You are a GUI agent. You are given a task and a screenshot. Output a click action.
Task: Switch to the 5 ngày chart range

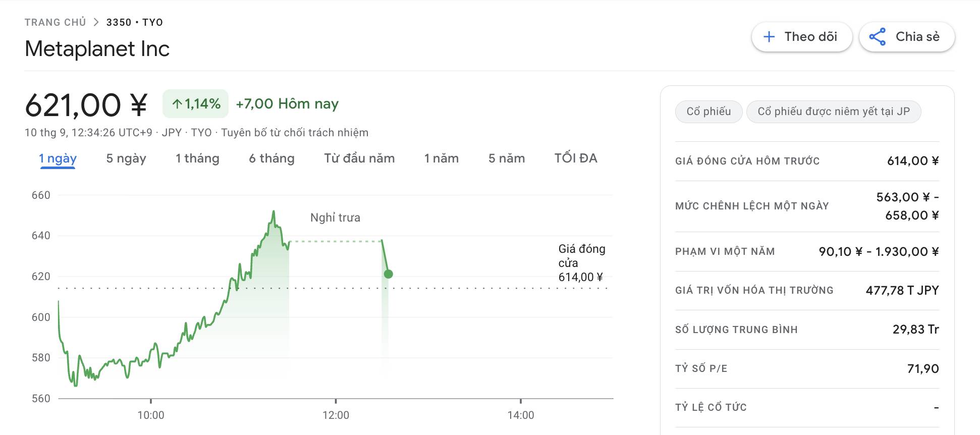[126, 158]
